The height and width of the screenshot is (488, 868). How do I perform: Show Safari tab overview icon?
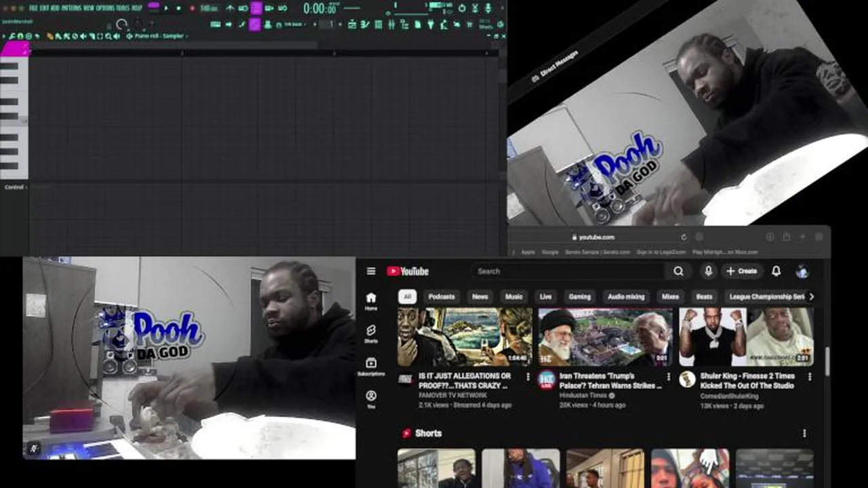(818, 237)
